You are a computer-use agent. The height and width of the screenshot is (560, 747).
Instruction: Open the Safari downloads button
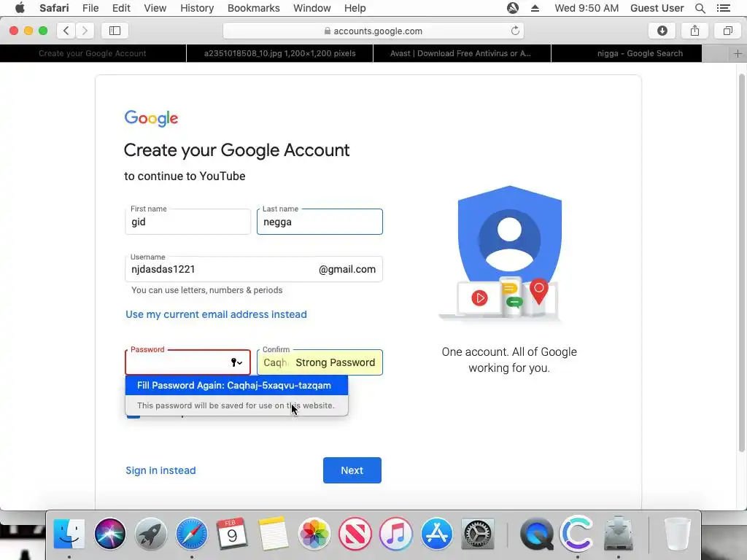(x=662, y=31)
